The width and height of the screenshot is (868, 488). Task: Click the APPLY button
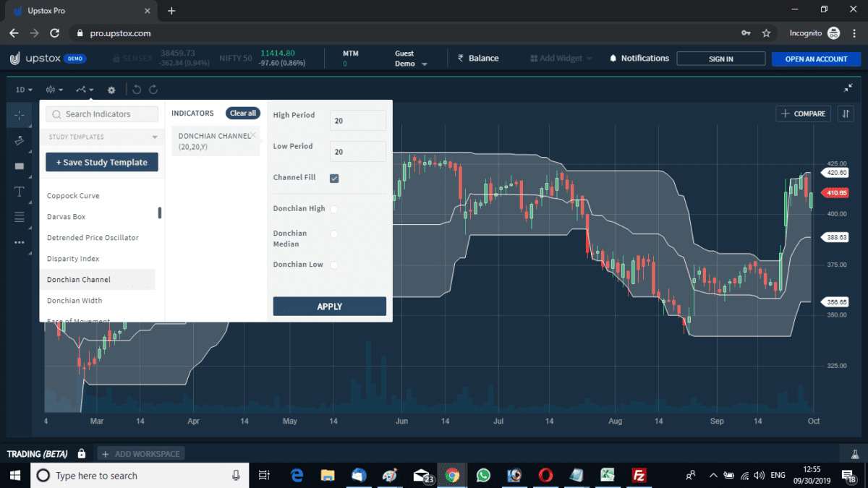(329, 306)
